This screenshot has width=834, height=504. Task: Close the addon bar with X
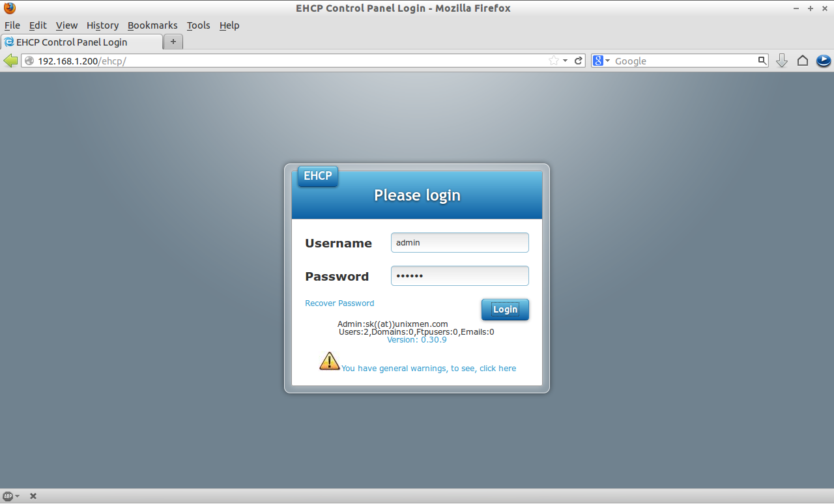(x=33, y=496)
